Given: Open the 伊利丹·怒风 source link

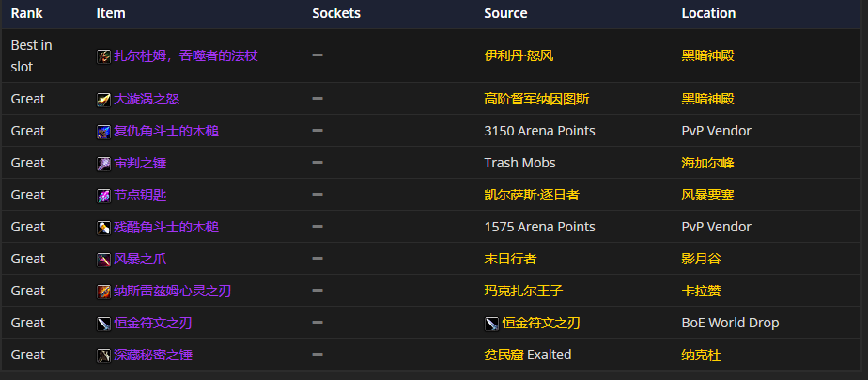Looking at the screenshot, I should click(518, 56).
